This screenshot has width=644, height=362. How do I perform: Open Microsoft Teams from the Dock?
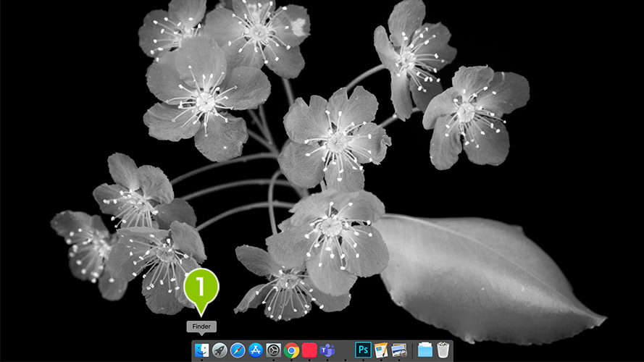click(x=327, y=350)
